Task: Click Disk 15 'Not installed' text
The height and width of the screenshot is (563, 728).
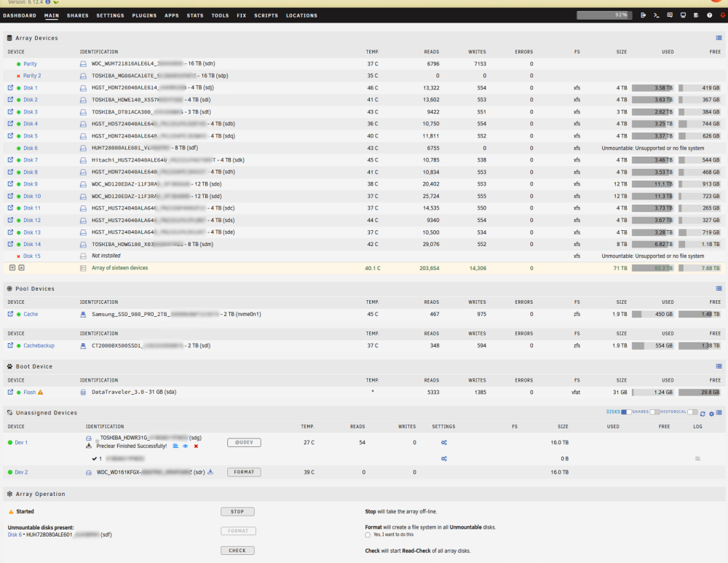Action: (x=106, y=256)
